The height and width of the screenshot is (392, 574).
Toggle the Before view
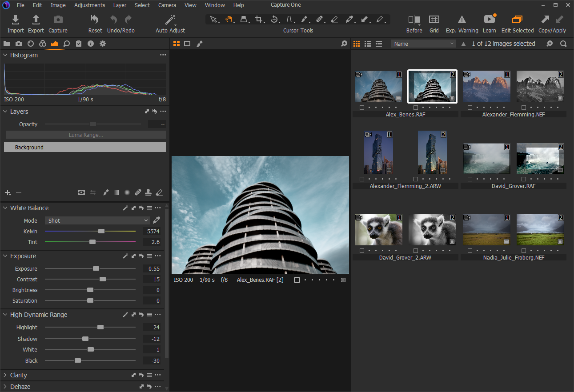click(x=414, y=20)
